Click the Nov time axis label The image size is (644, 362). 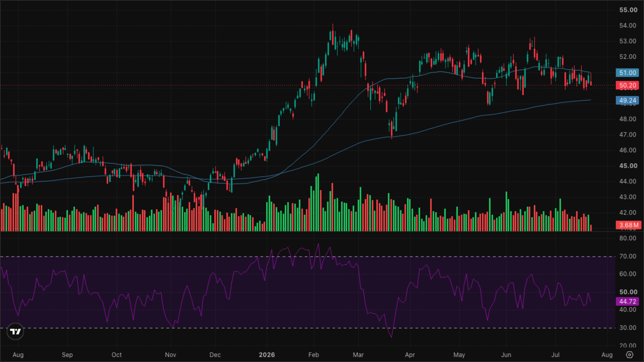click(x=171, y=355)
